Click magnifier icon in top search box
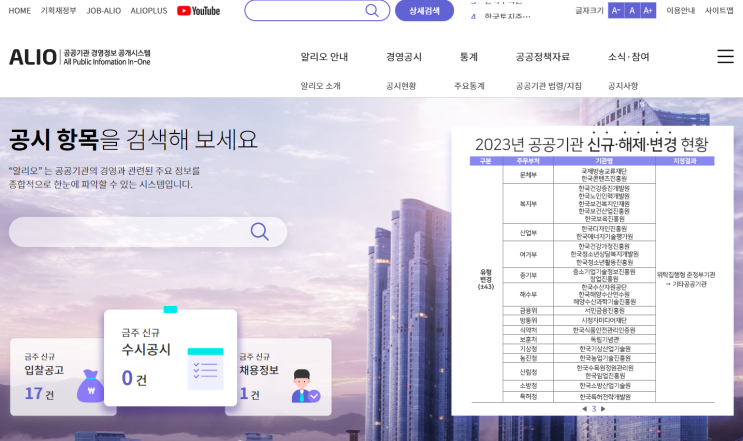This screenshot has width=743, height=441. point(372,10)
